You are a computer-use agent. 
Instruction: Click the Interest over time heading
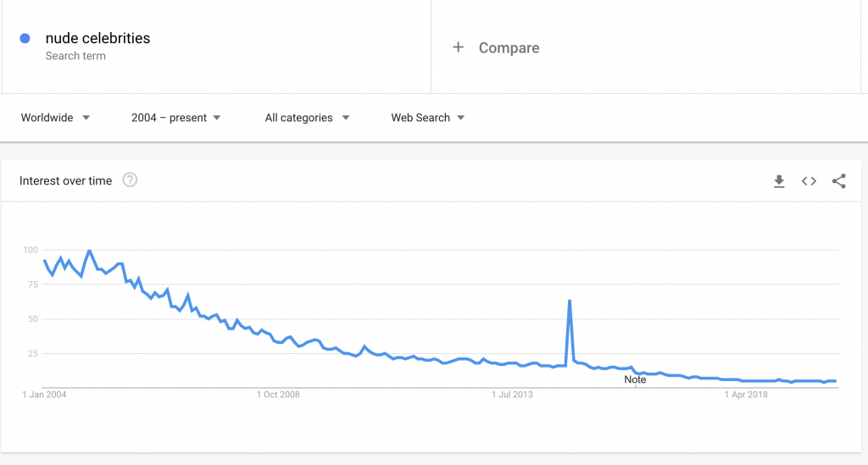coord(65,180)
